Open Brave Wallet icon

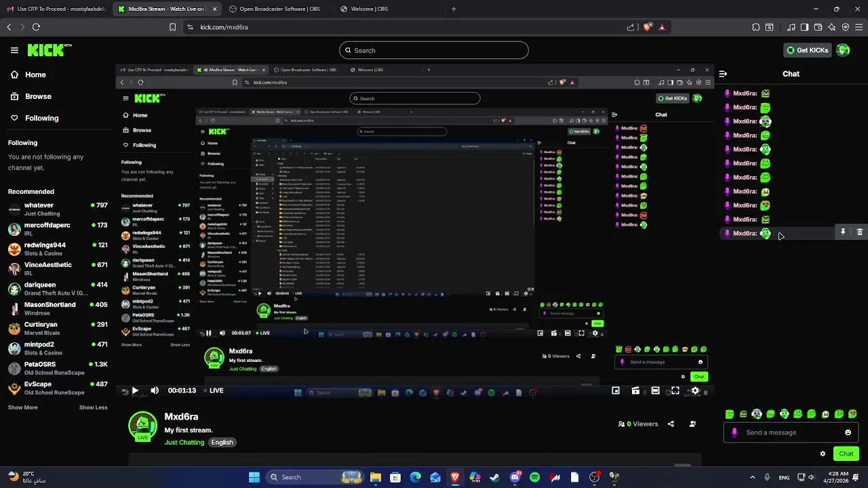coord(818,27)
